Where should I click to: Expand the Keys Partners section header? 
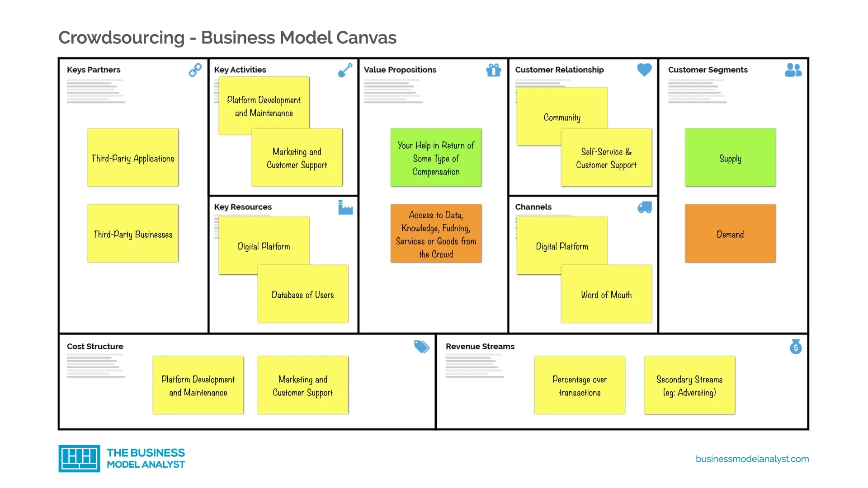coord(93,69)
